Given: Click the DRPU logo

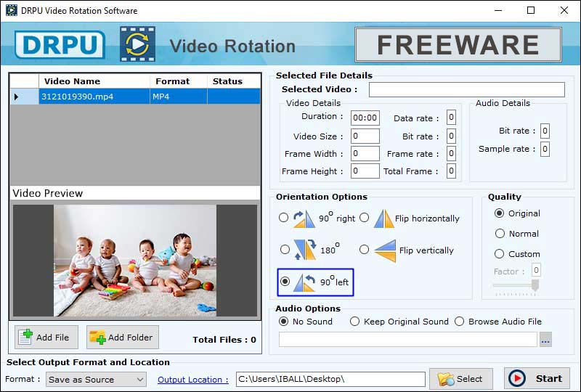Looking at the screenshot, I should pos(60,45).
